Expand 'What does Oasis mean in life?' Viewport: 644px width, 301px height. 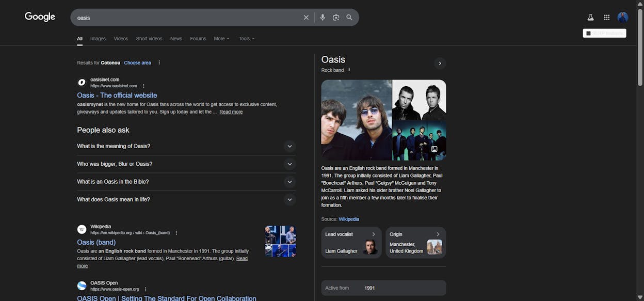186,200
